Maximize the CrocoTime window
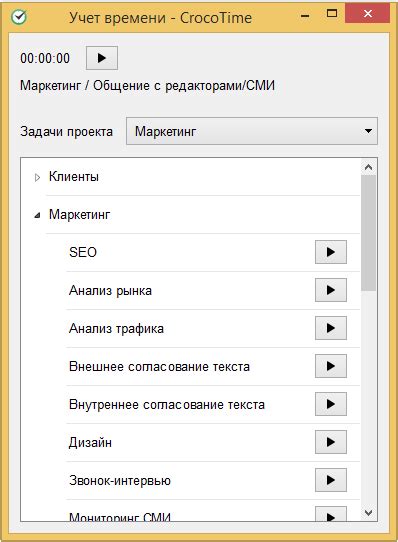Screen dimensions: 398x542 332,14
